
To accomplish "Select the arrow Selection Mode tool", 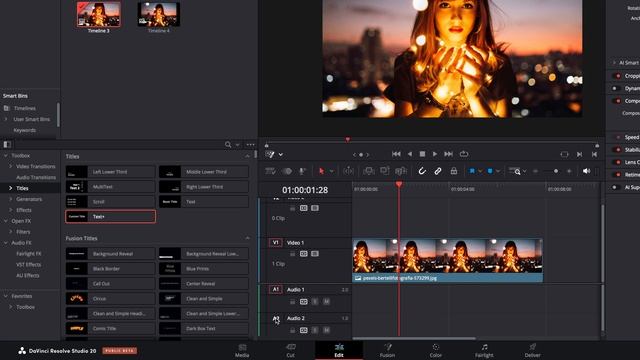I will pyautogui.click(x=322, y=171).
